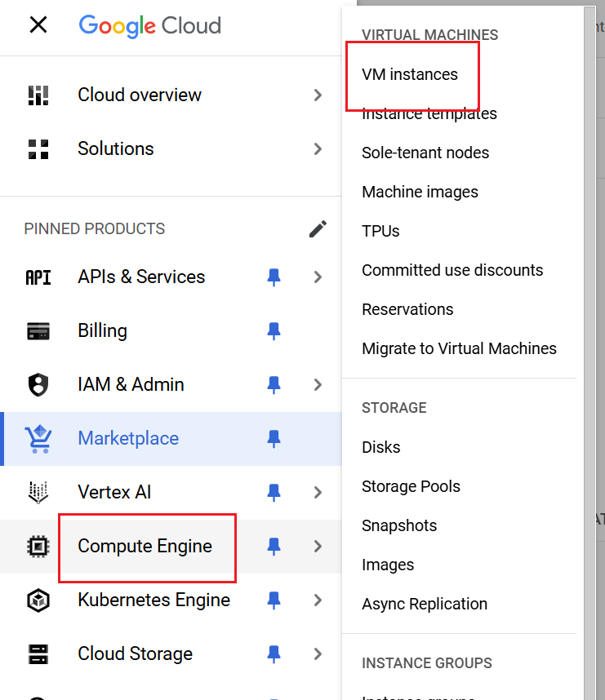Open Machine images link

pyautogui.click(x=420, y=192)
